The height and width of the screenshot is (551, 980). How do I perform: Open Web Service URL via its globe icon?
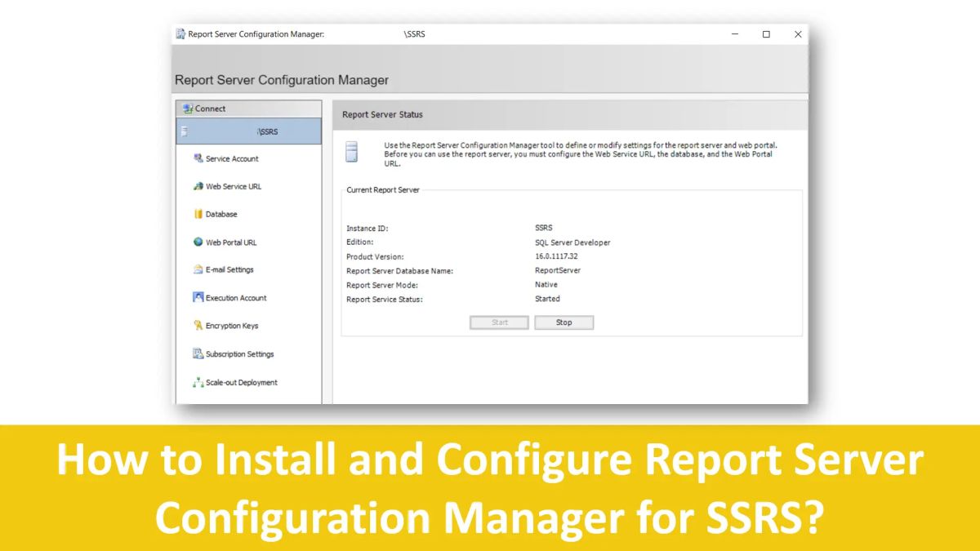pos(197,186)
